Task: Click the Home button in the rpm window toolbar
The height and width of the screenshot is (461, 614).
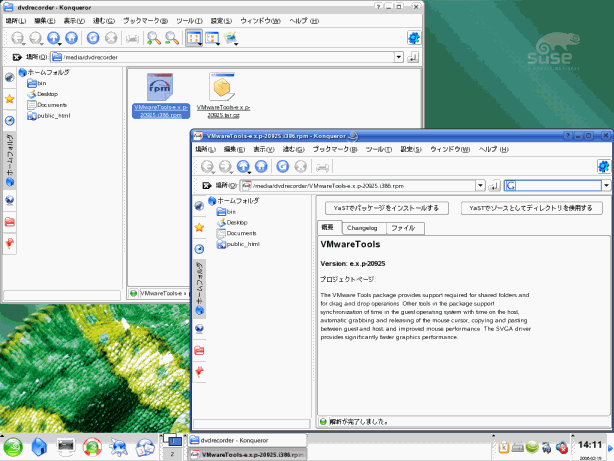Action: pos(261,167)
